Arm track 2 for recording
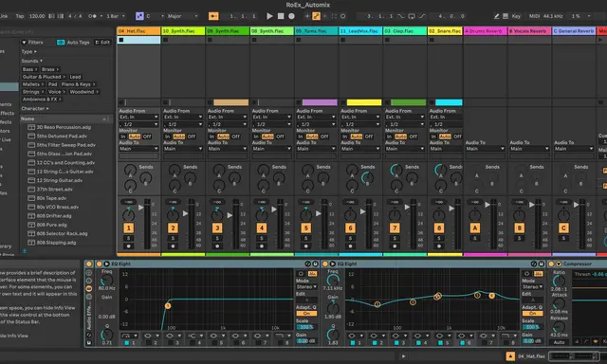Viewport: 607px width, 364px height. tap(173, 246)
